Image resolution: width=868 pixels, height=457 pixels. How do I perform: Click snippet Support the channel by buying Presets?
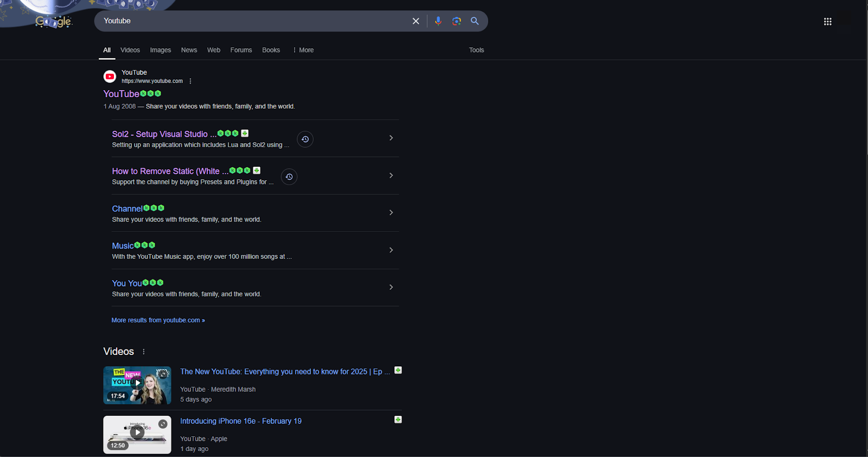[193, 182]
